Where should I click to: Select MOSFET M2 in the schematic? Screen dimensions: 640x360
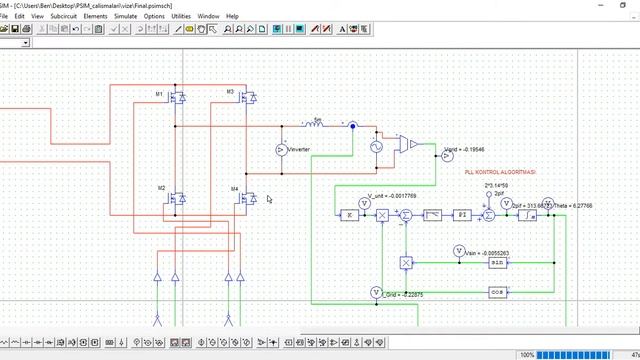(x=177, y=199)
